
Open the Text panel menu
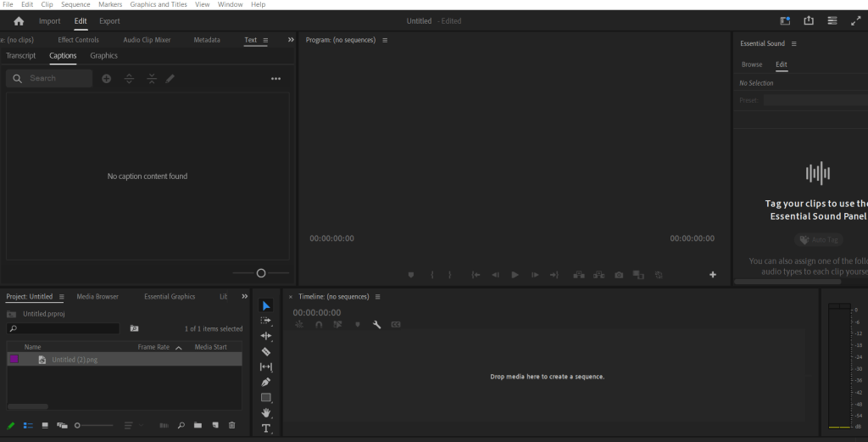[x=265, y=40]
